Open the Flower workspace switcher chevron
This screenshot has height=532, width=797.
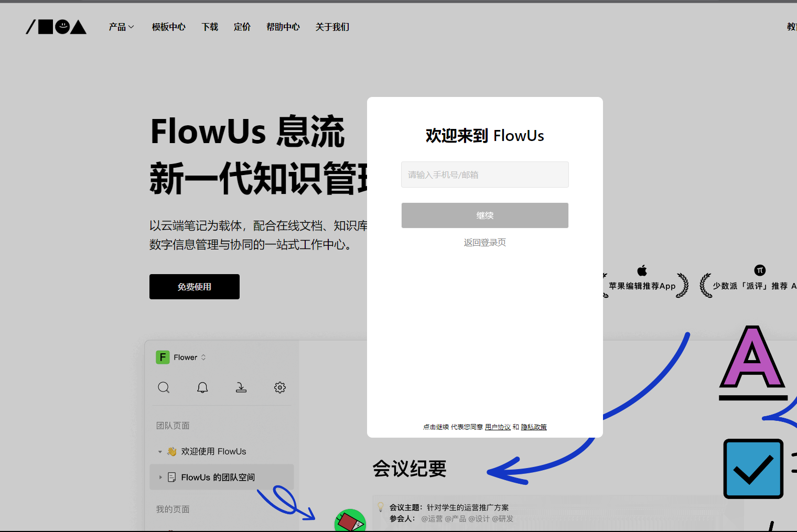coord(203,357)
